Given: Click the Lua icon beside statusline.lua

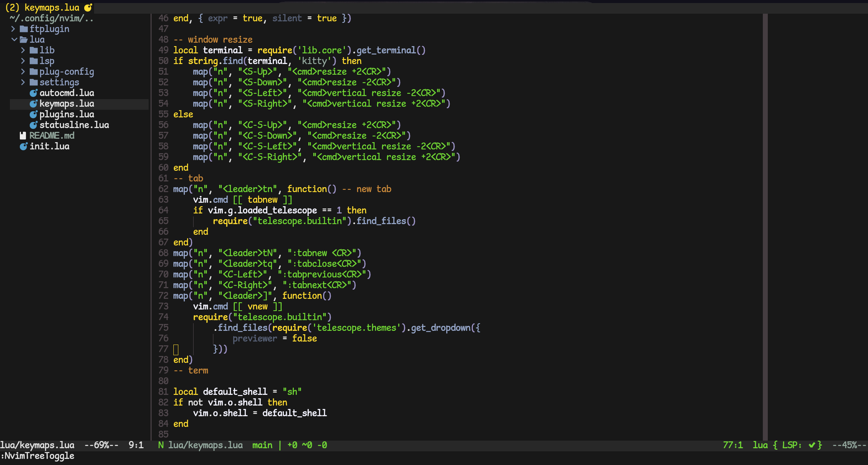Looking at the screenshot, I should 34,125.
